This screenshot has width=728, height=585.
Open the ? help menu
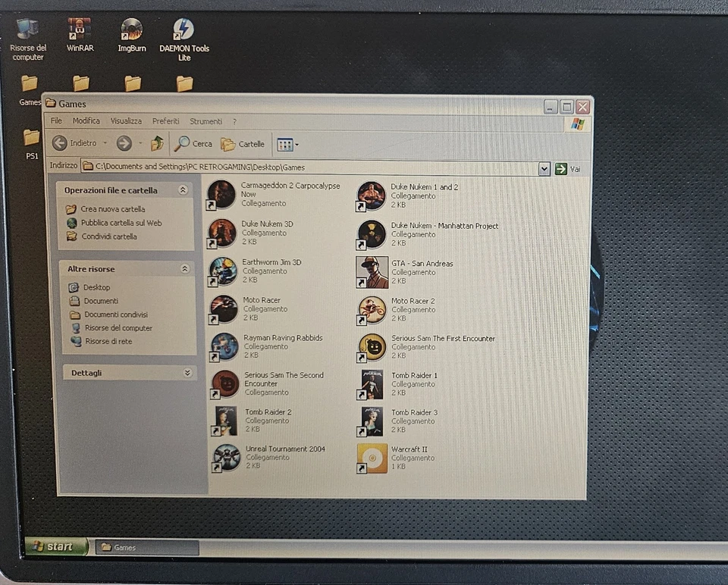[x=234, y=121]
